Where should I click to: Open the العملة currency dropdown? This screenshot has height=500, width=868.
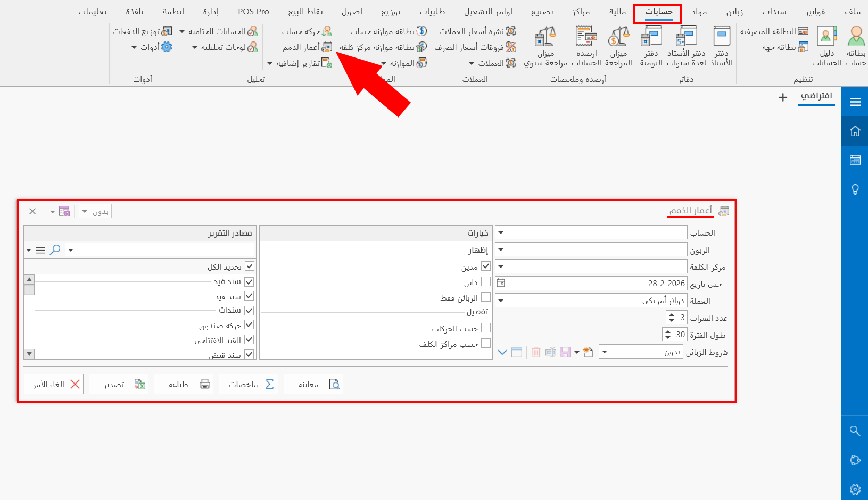coord(501,301)
